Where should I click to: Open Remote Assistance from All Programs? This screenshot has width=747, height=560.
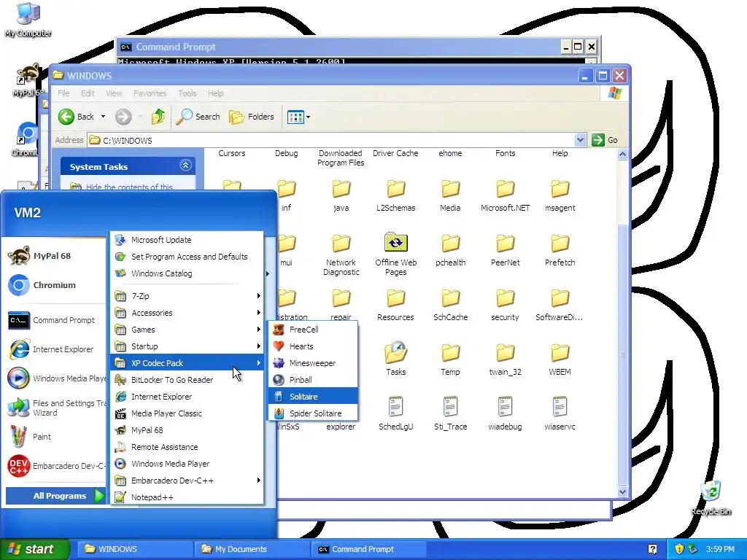pyautogui.click(x=187, y=447)
